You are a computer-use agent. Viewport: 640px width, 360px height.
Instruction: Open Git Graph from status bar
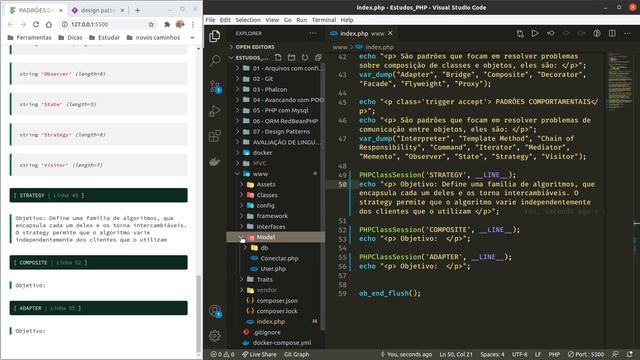(x=296, y=354)
